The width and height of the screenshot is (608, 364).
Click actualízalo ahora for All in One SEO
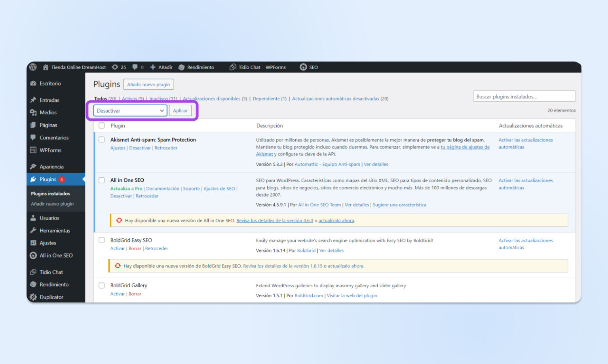(336, 220)
